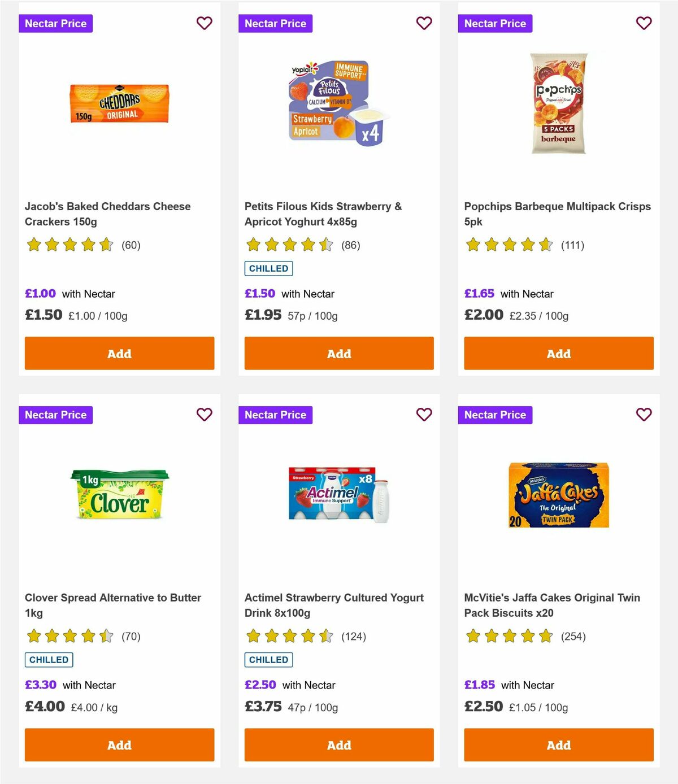Click the Nectar Price badge on Jaffa Cakes

pos(496,415)
